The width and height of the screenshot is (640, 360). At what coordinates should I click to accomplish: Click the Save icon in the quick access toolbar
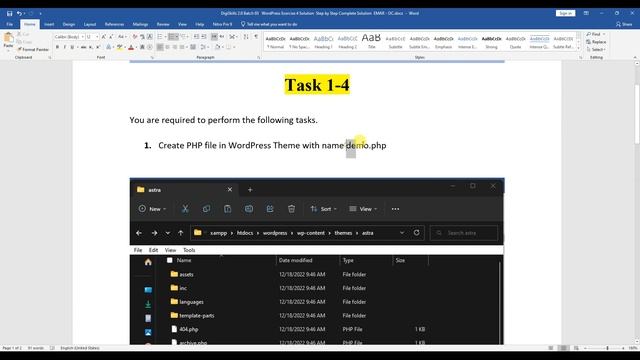coord(9,13)
